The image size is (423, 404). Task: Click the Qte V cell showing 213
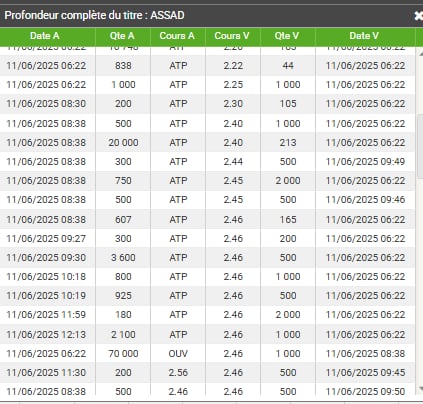[288, 143]
